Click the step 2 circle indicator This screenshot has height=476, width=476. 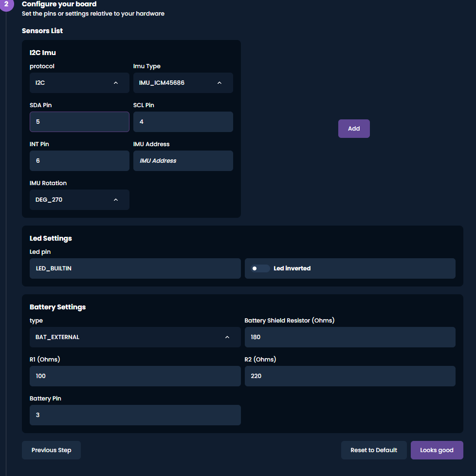pos(6,4)
